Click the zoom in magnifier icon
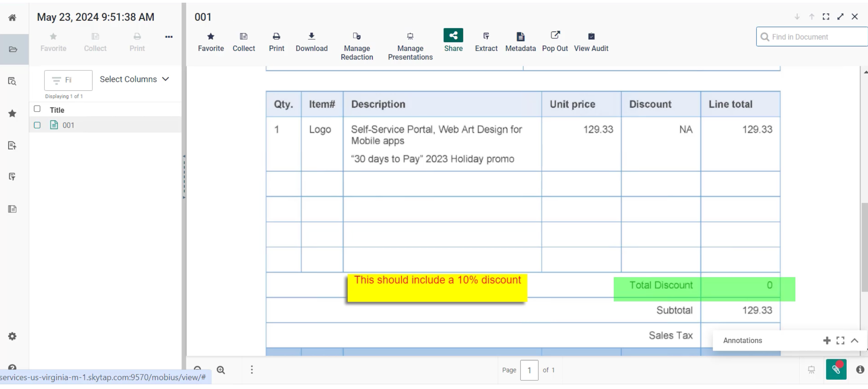Image resolution: width=868 pixels, height=389 pixels. pyautogui.click(x=221, y=370)
